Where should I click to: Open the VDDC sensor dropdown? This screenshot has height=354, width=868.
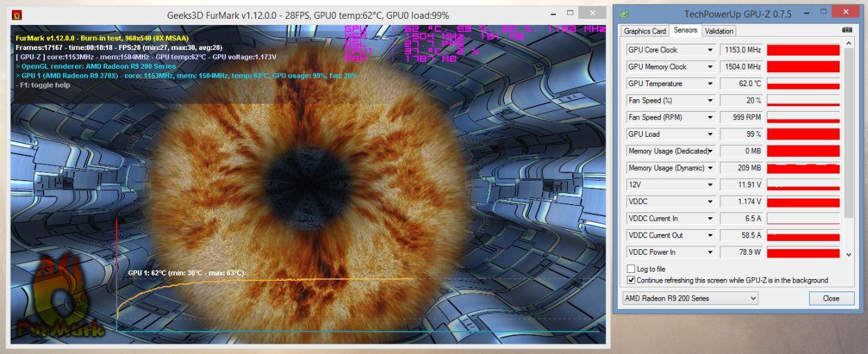tap(710, 201)
